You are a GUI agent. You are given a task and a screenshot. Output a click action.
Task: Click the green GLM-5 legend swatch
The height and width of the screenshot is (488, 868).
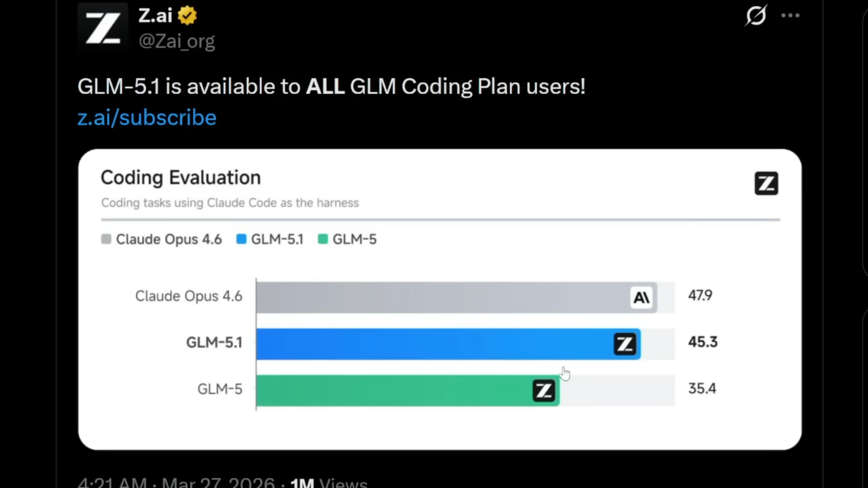pos(323,239)
